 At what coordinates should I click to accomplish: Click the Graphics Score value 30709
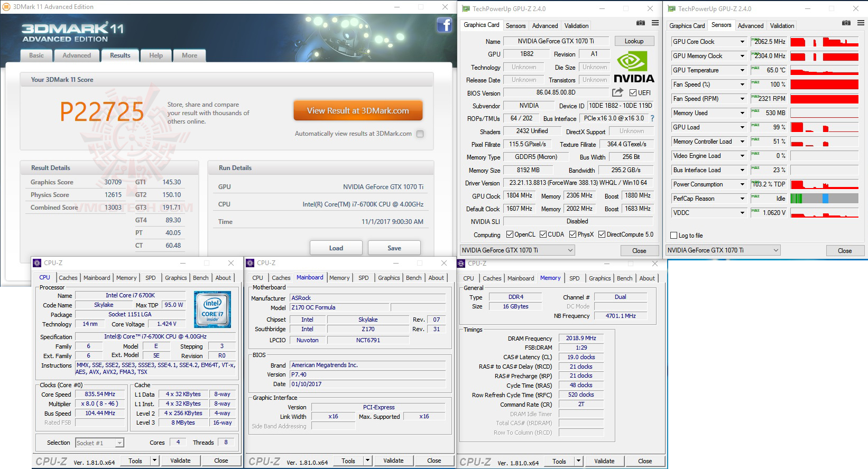click(113, 182)
